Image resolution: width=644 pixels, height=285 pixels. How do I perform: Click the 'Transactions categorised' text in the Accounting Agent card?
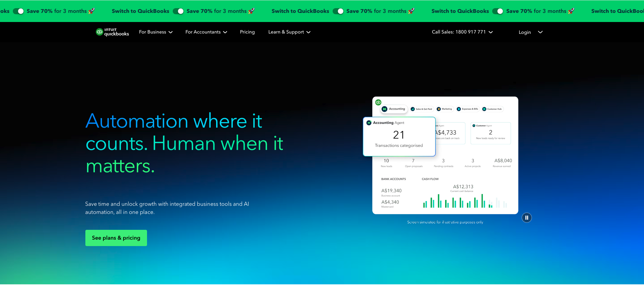399,146
